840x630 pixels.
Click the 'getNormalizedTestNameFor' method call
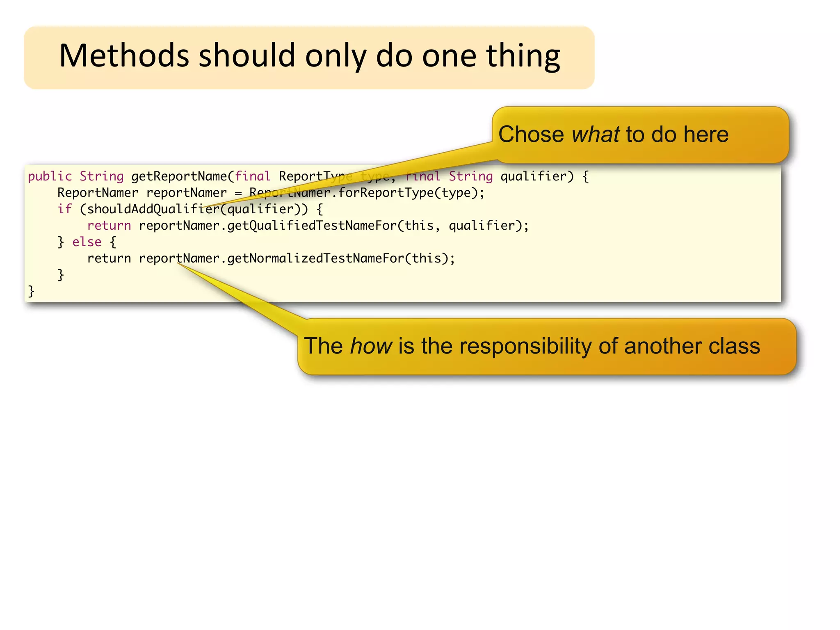click(316, 258)
